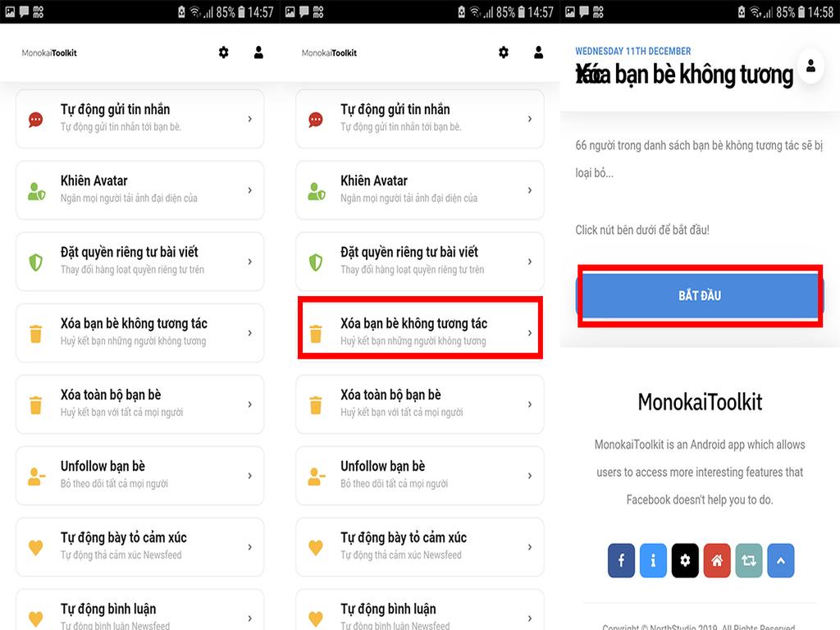The image size is (840, 630).
Task: Click the green repeat icon in the footer
Action: point(749,560)
